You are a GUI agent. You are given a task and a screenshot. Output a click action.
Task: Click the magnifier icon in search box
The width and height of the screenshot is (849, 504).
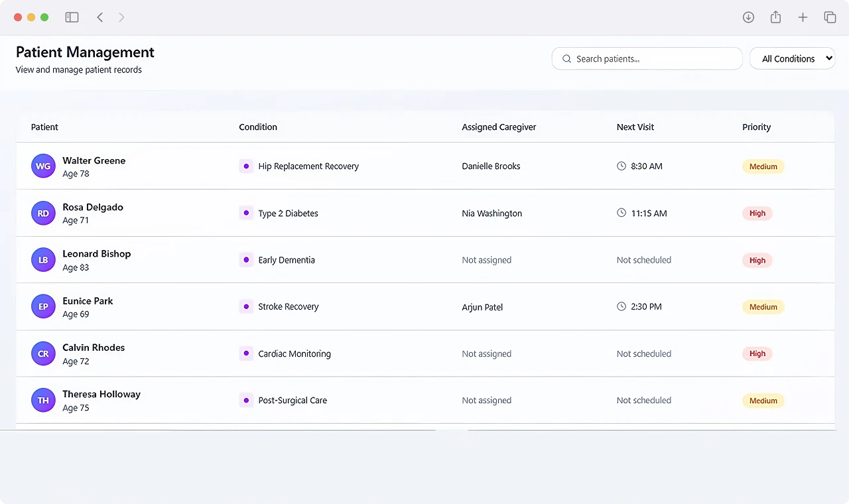coord(566,59)
